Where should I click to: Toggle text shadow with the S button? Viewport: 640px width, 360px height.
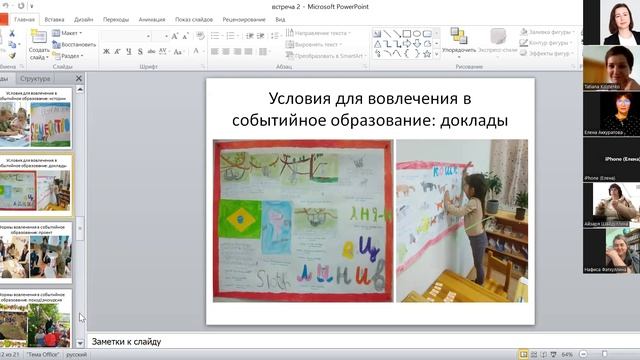pos(140,51)
